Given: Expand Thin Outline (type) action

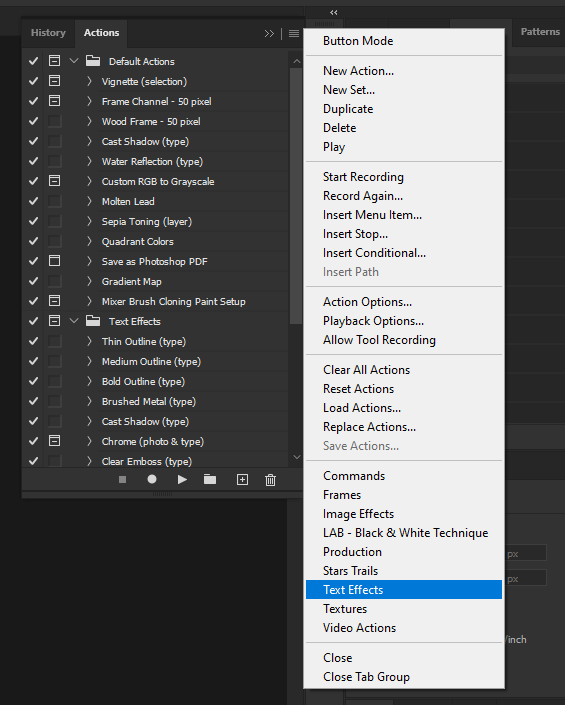Looking at the screenshot, I should coord(89,341).
